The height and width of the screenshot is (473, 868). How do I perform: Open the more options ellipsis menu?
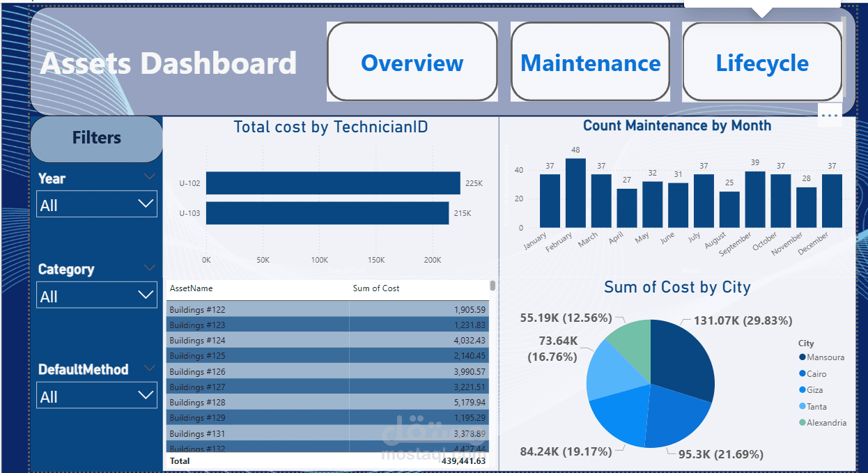[829, 116]
